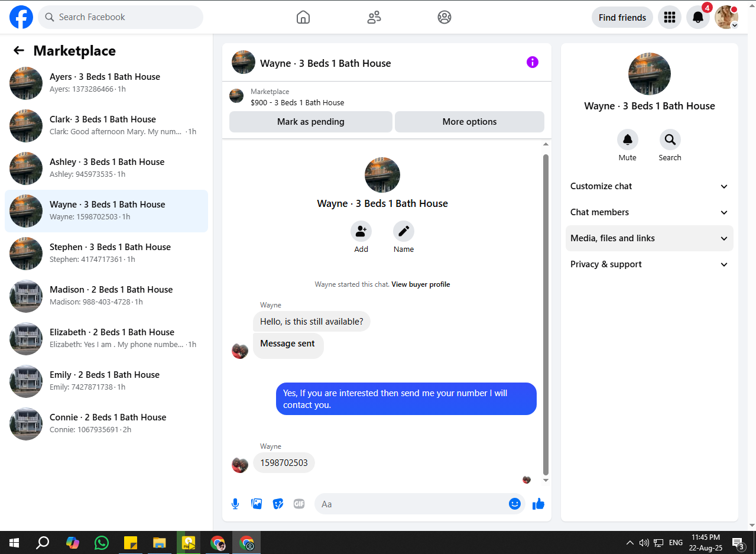The image size is (756, 554).
Task: Expand Media, files and links section
Action: (649, 238)
